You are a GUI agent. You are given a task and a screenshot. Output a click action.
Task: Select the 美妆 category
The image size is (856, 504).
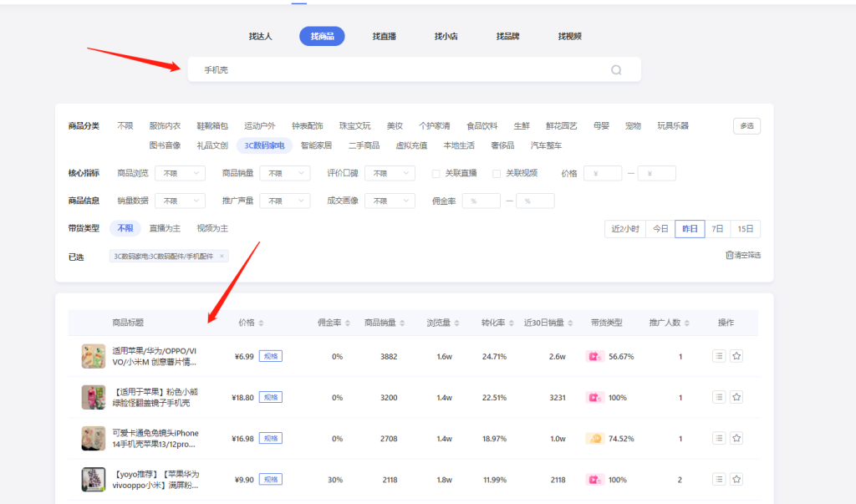click(395, 125)
